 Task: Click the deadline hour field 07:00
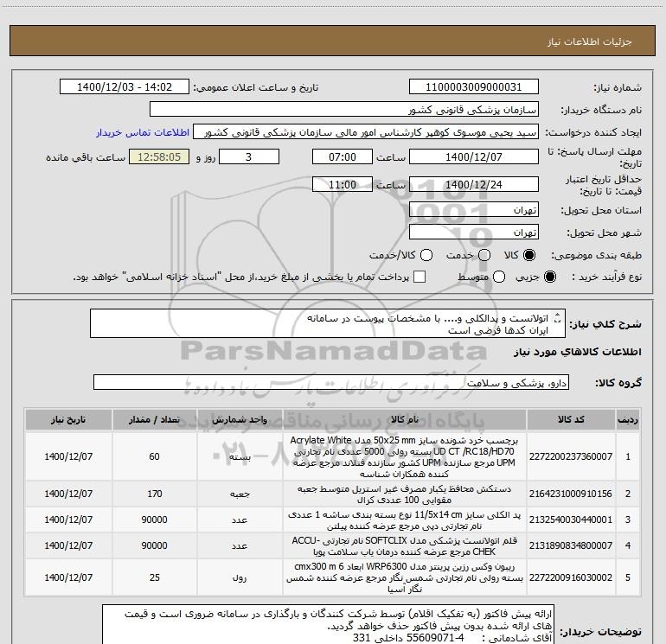(x=343, y=156)
